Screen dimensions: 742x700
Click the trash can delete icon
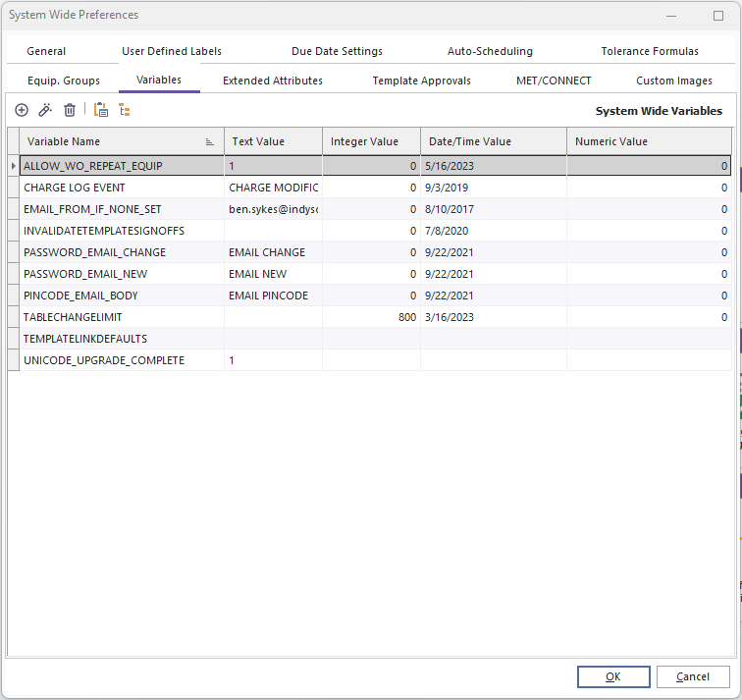[70, 110]
